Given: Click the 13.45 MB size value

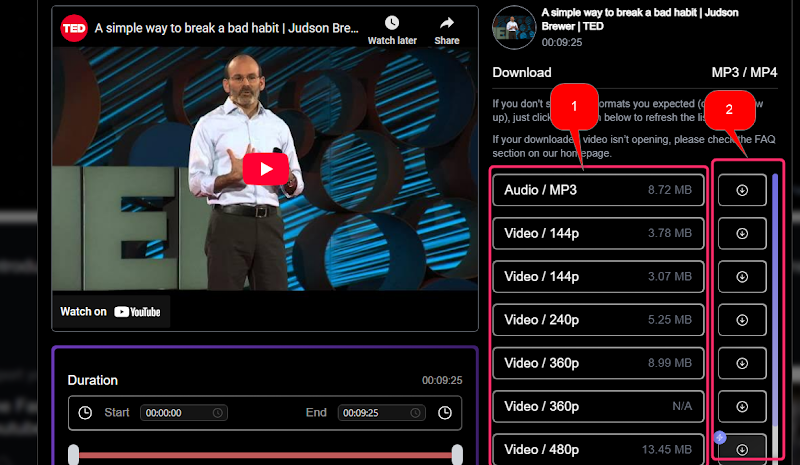Looking at the screenshot, I should [x=667, y=449].
